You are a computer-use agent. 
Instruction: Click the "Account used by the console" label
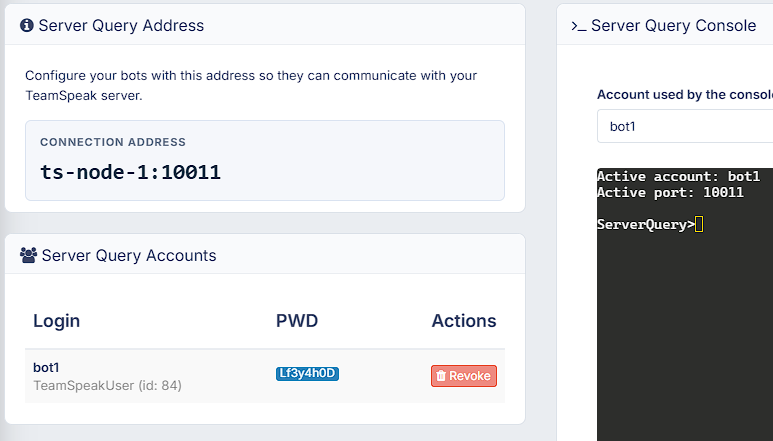pyautogui.click(x=685, y=95)
